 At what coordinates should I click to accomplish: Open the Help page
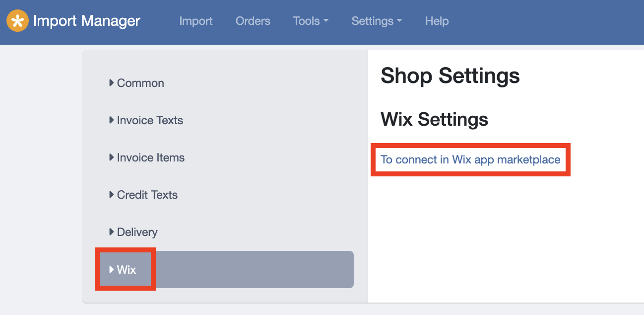(437, 21)
